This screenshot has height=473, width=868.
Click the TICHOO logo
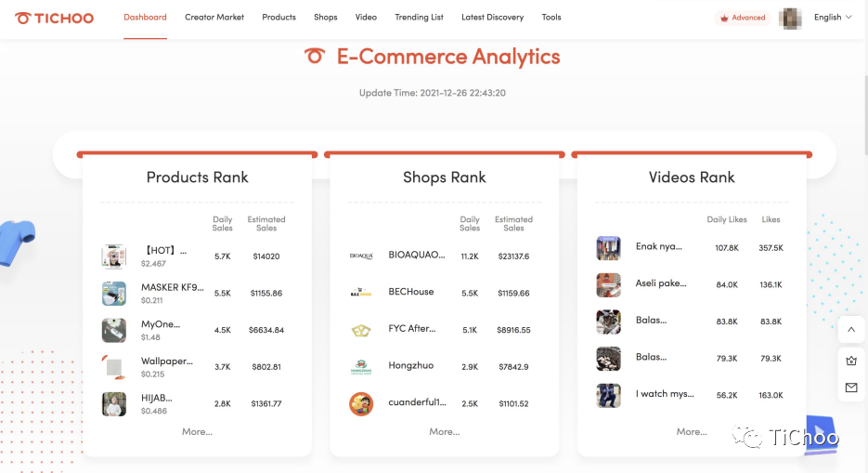point(54,19)
